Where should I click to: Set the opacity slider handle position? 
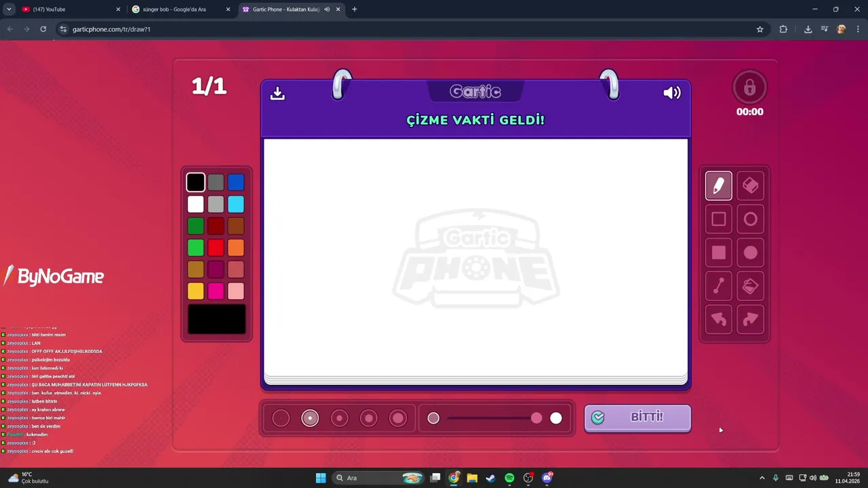(x=536, y=418)
